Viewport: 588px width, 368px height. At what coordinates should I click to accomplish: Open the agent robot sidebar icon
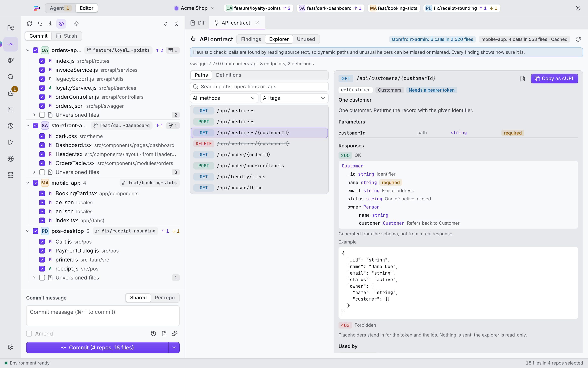pos(10,93)
